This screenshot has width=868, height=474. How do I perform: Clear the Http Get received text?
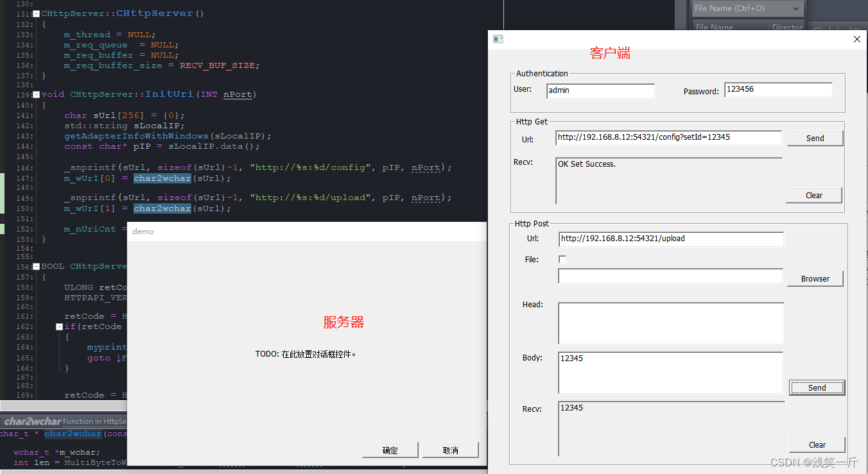click(x=813, y=195)
